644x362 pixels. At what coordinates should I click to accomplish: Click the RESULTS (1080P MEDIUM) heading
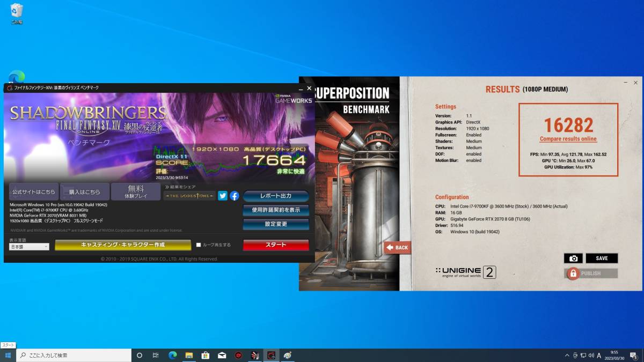tap(526, 90)
